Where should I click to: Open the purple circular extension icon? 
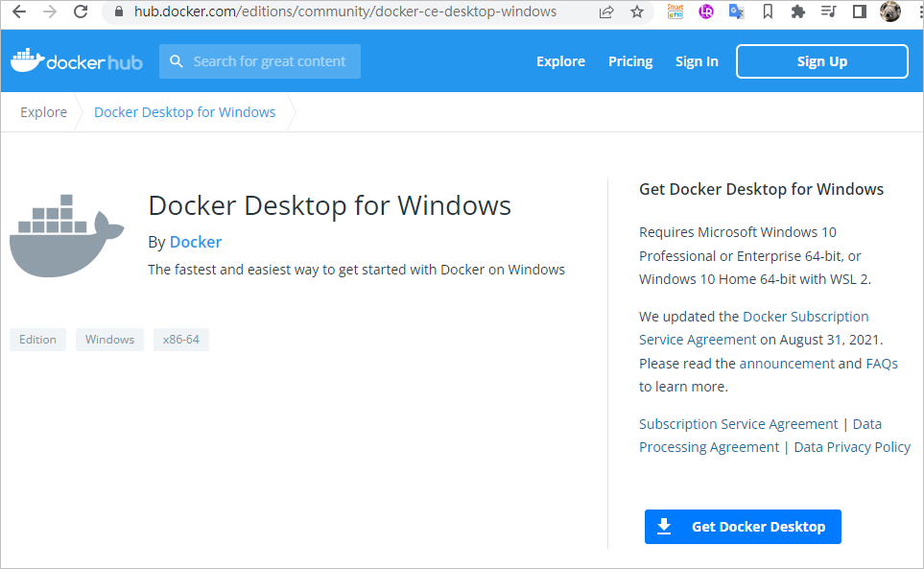point(706,12)
